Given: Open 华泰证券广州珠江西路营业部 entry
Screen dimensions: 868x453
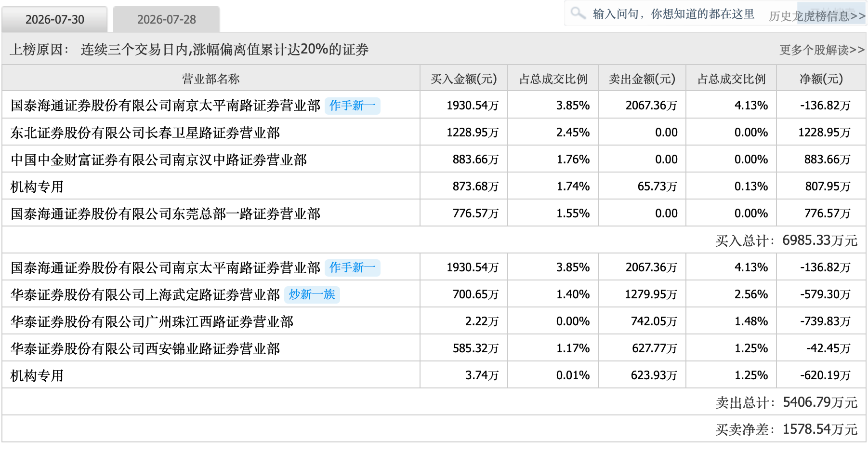Looking at the screenshot, I should [x=152, y=321].
